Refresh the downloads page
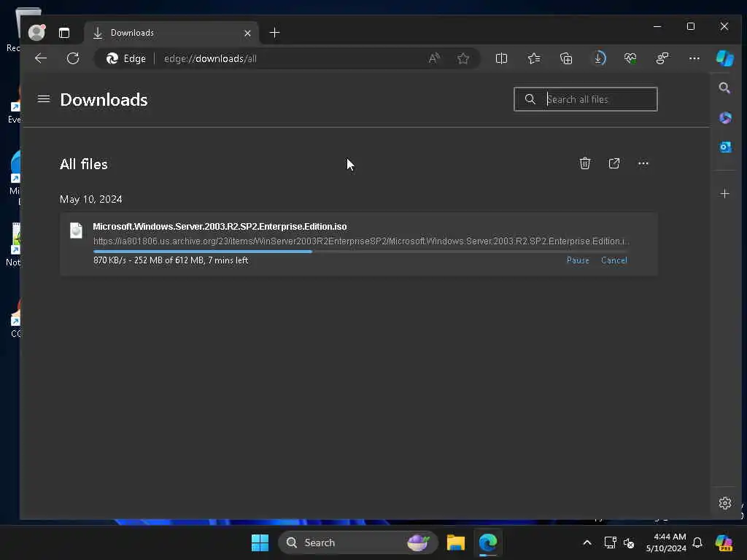The height and width of the screenshot is (560, 747). (x=73, y=58)
